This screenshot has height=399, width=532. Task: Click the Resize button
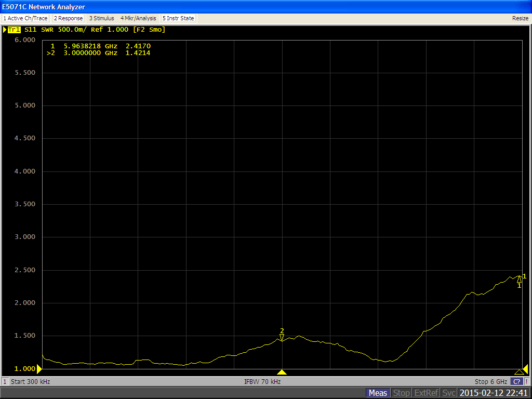(x=520, y=18)
